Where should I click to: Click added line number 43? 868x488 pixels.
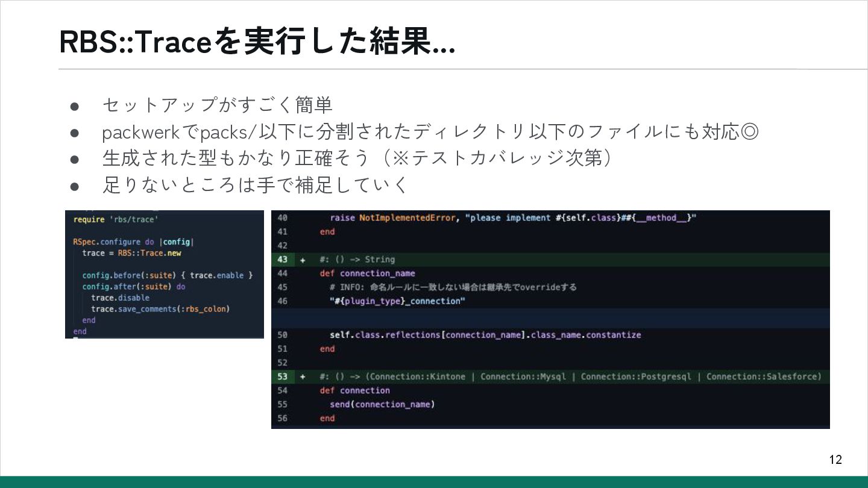point(283,259)
